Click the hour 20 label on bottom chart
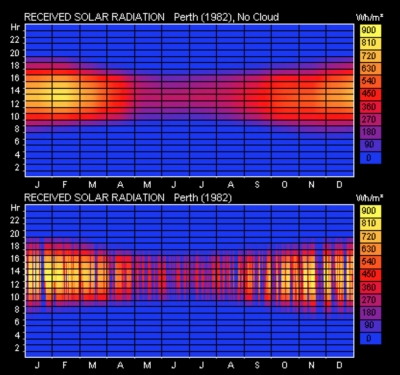Viewport: 400px width, 375px height. [15, 234]
